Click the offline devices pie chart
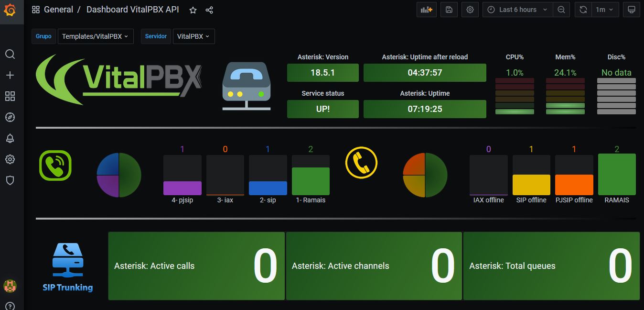This screenshot has width=644, height=310. (x=425, y=175)
